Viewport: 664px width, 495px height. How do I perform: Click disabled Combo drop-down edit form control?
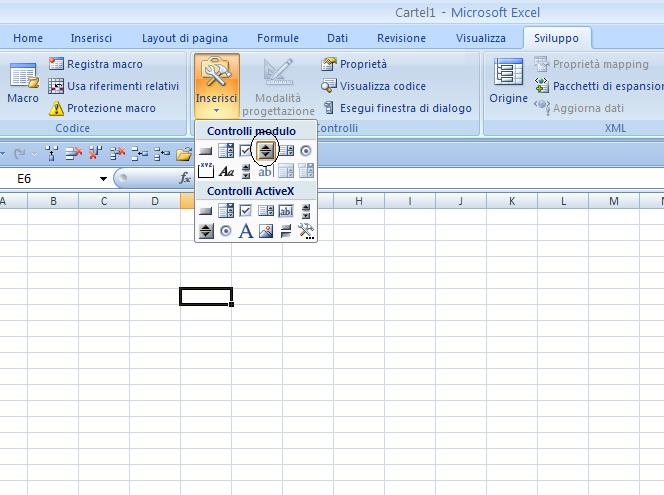tap(306, 171)
